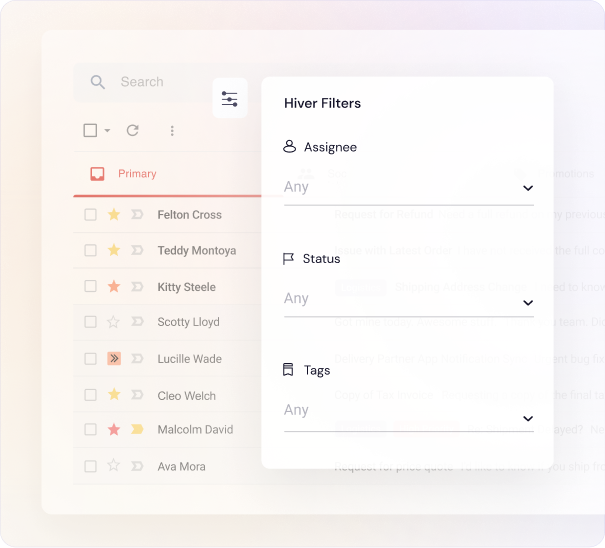This screenshot has height=548, width=605.
Task: Mark Ava Mora email as important
Action: (x=137, y=467)
